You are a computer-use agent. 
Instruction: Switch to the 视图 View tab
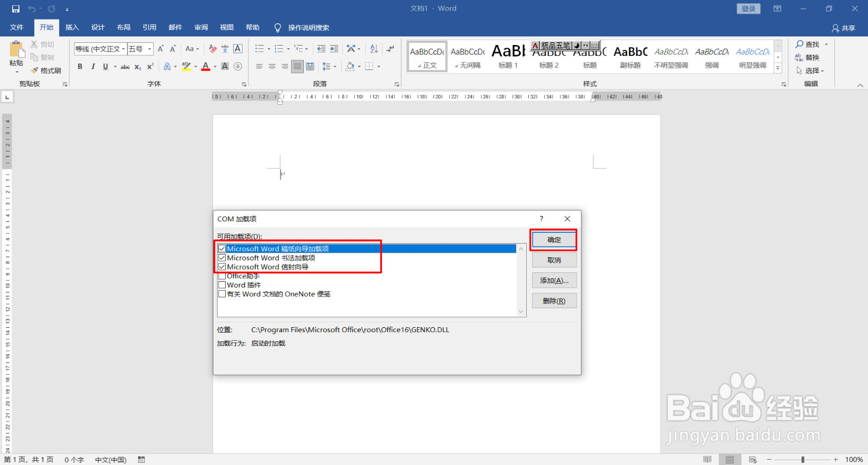pos(227,28)
